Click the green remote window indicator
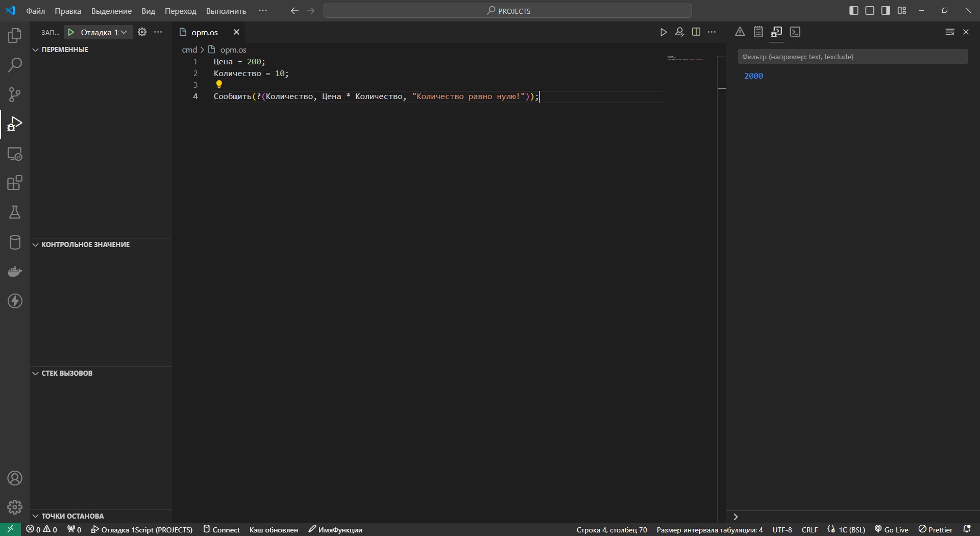This screenshot has width=980, height=536. tap(10, 529)
